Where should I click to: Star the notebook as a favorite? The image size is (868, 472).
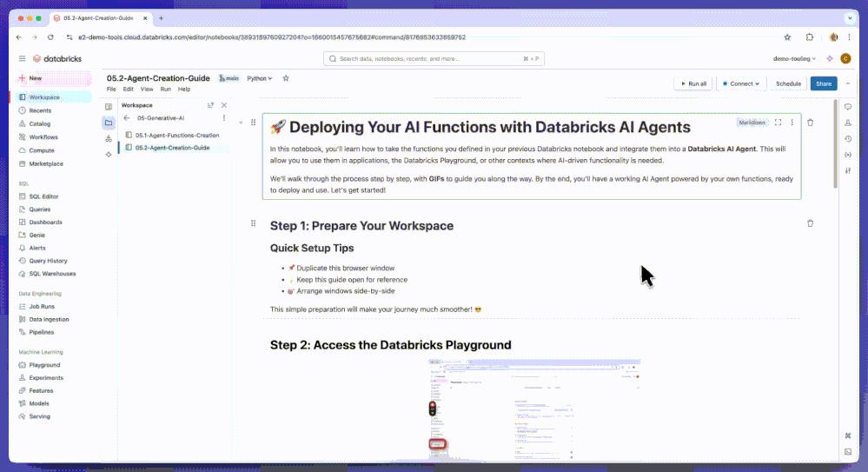pyautogui.click(x=286, y=78)
